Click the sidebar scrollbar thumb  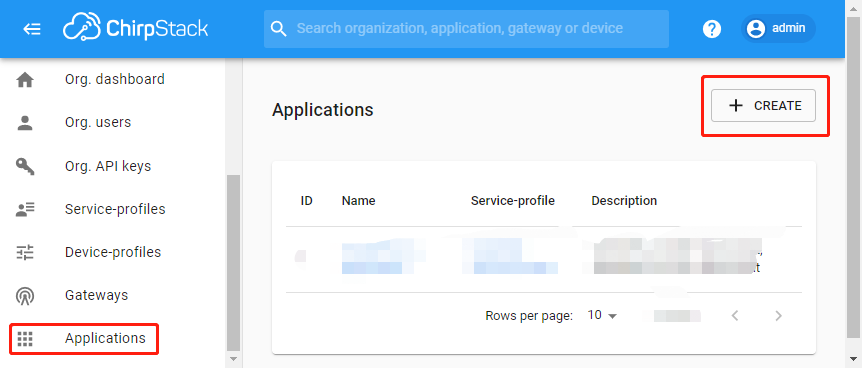(x=233, y=263)
